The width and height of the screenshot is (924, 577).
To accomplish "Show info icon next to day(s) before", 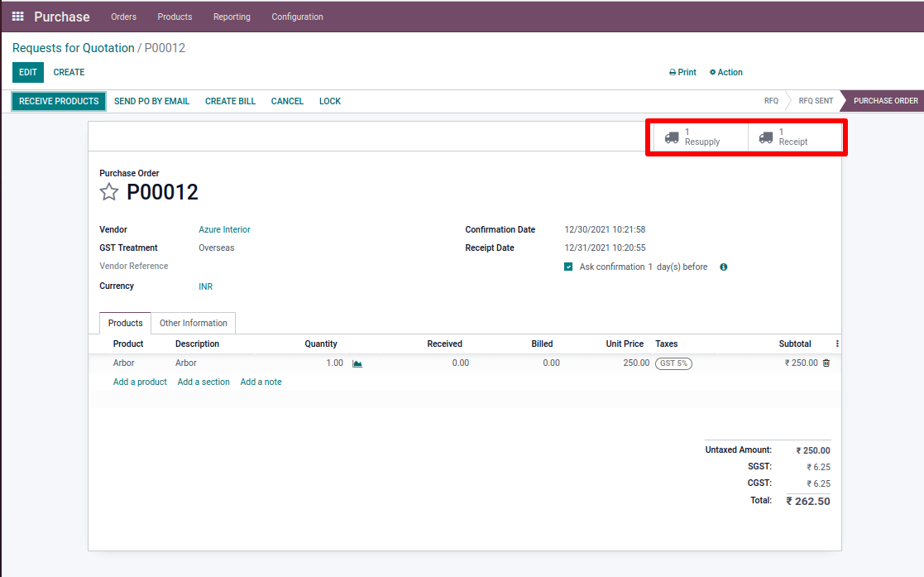I will pyautogui.click(x=724, y=267).
